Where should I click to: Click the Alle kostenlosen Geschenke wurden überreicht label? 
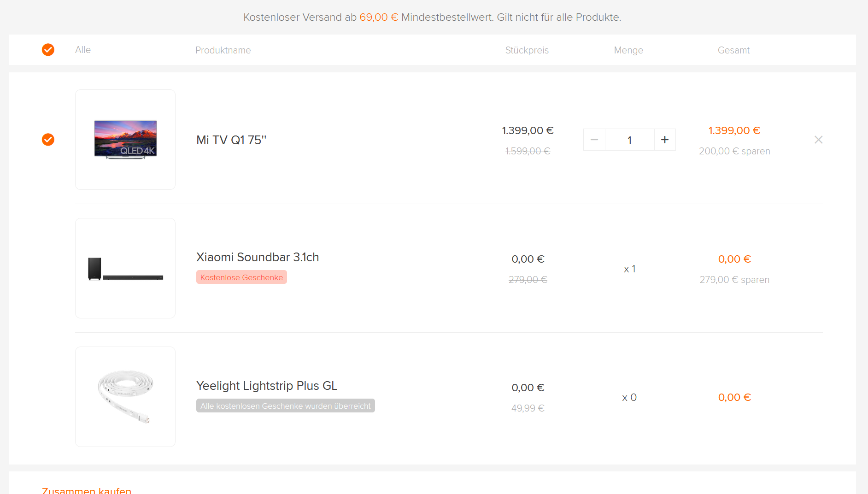coord(285,406)
